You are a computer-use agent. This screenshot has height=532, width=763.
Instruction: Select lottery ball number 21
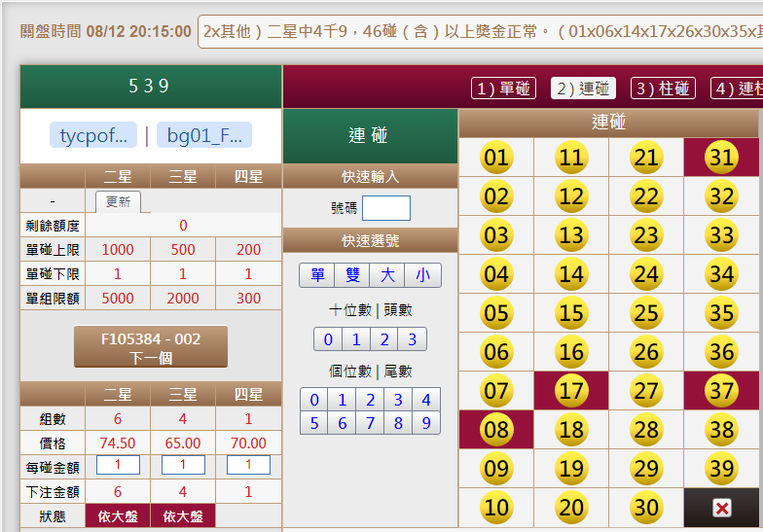click(x=646, y=158)
